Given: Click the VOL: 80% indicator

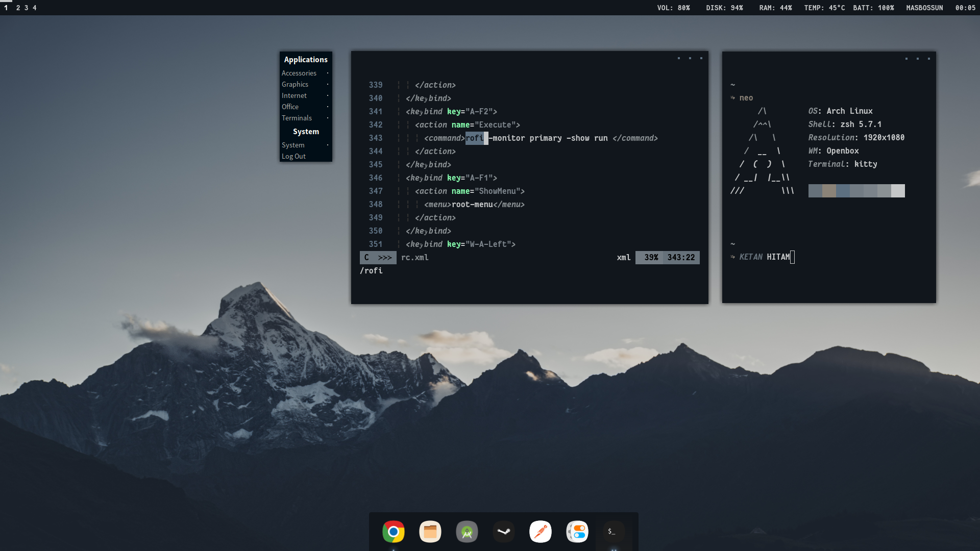Looking at the screenshot, I should (x=673, y=8).
